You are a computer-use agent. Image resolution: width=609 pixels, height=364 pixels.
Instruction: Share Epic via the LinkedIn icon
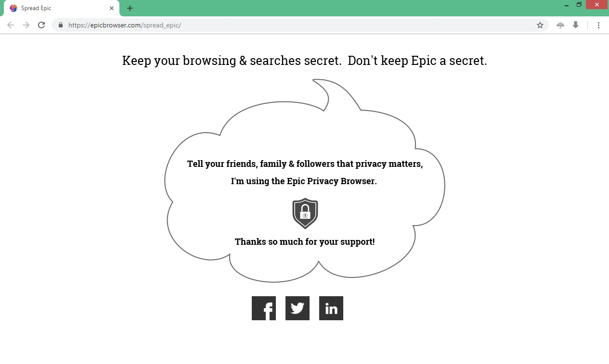pos(331,308)
